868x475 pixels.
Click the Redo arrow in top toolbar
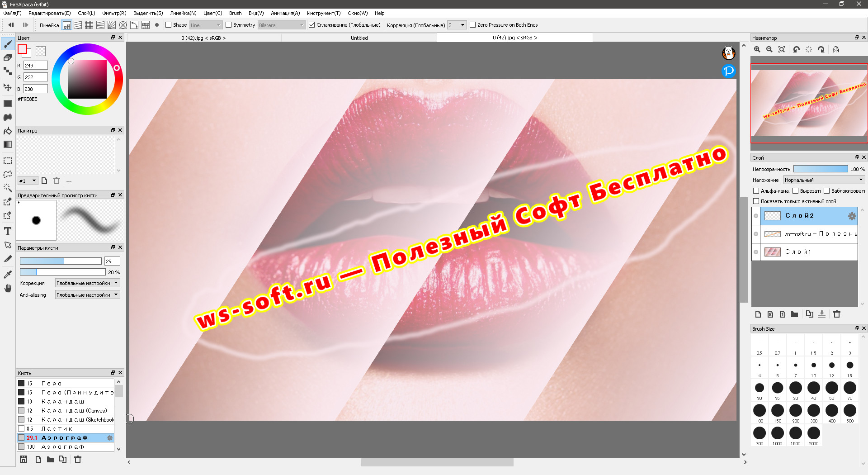point(25,25)
